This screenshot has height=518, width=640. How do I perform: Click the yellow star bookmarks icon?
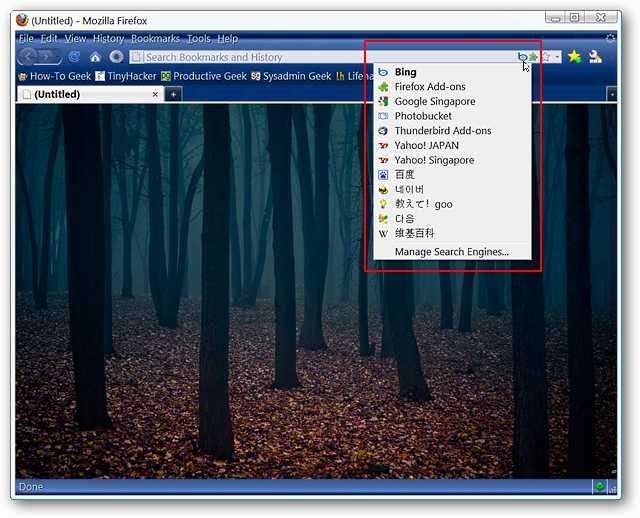574,57
